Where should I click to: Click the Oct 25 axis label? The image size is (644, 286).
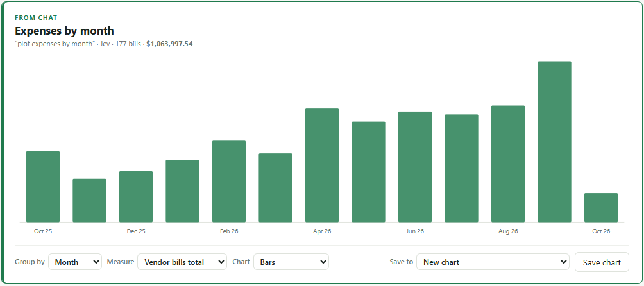click(x=43, y=231)
